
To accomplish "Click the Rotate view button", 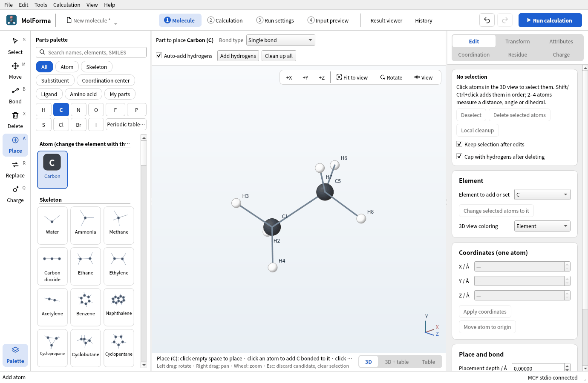I will [x=391, y=77].
